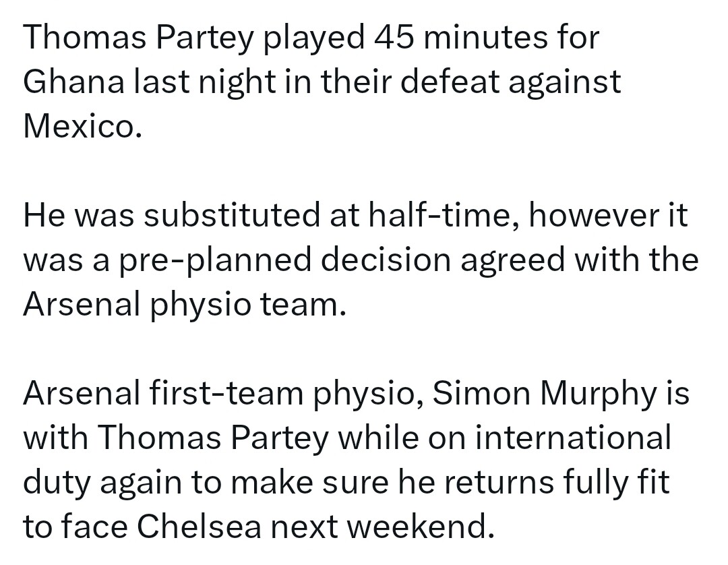Click the word 'Mexico.' ending first paragraph
Viewport: 728px width, 565px height.
pyautogui.click(x=82, y=126)
